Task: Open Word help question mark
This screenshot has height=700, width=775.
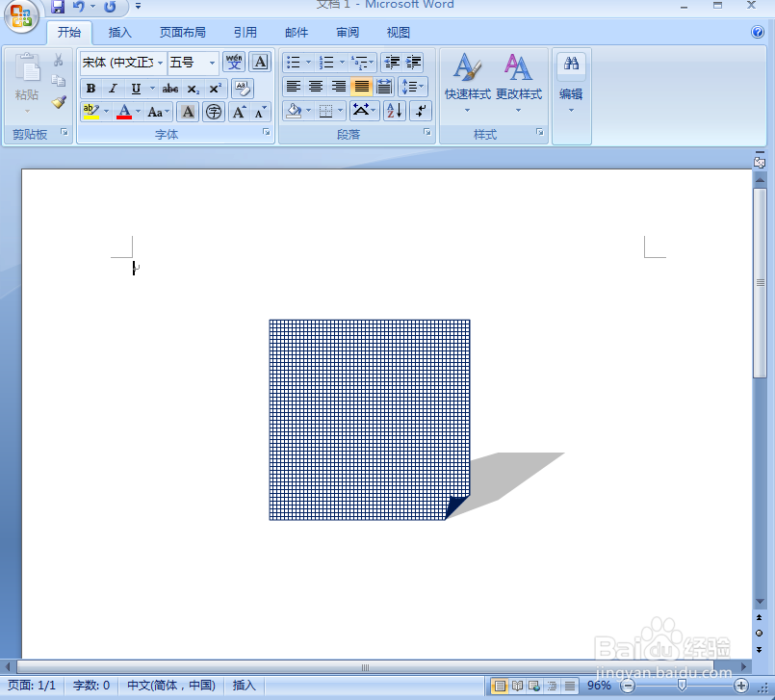Action: 758,32
